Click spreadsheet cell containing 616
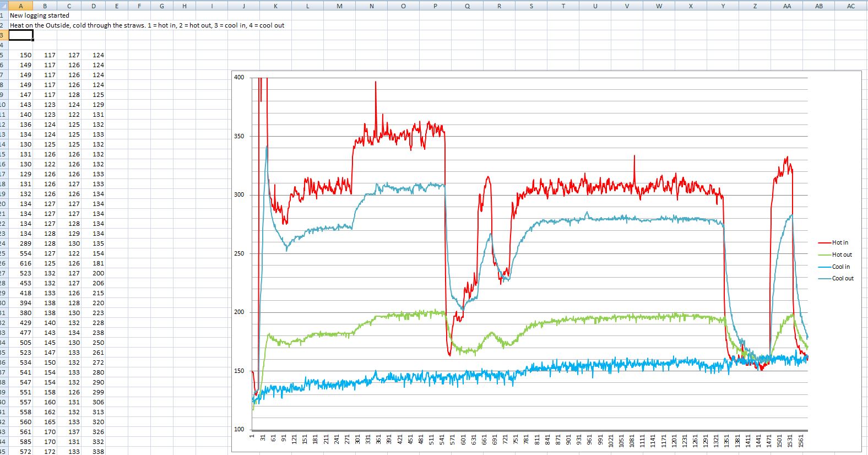The height and width of the screenshot is (455, 868). point(21,263)
